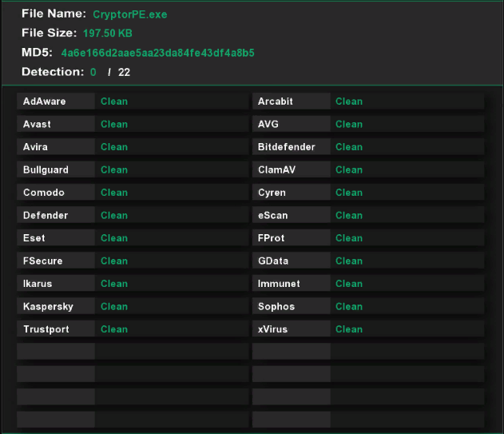Select the MD5 hash value
Viewport: 504px width, 434px height.
pyautogui.click(x=157, y=53)
